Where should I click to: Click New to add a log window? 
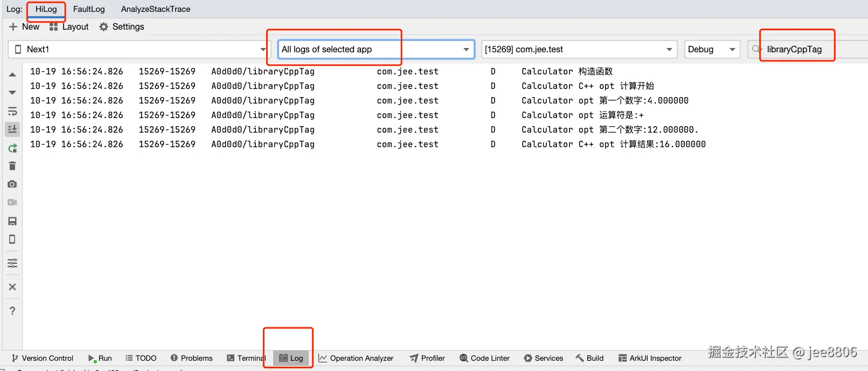click(x=24, y=27)
